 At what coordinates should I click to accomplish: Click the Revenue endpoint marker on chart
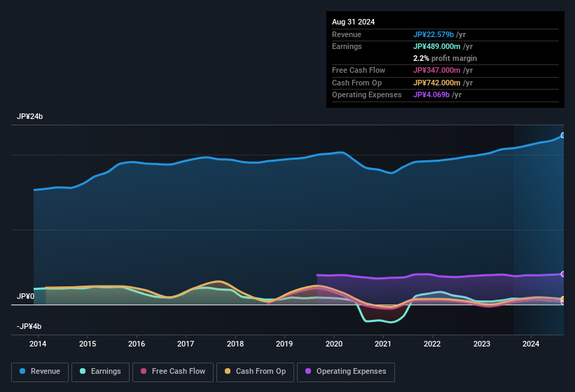[x=562, y=135]
